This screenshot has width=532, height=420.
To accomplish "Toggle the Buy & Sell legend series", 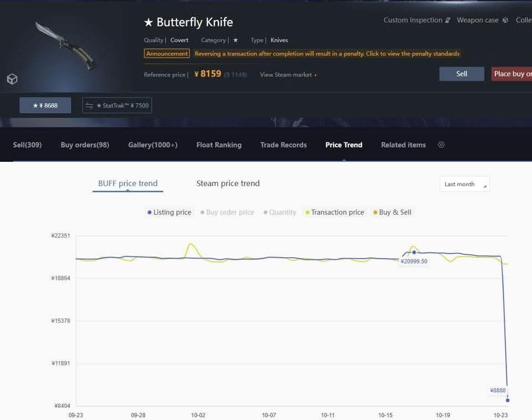I will 392,212.
